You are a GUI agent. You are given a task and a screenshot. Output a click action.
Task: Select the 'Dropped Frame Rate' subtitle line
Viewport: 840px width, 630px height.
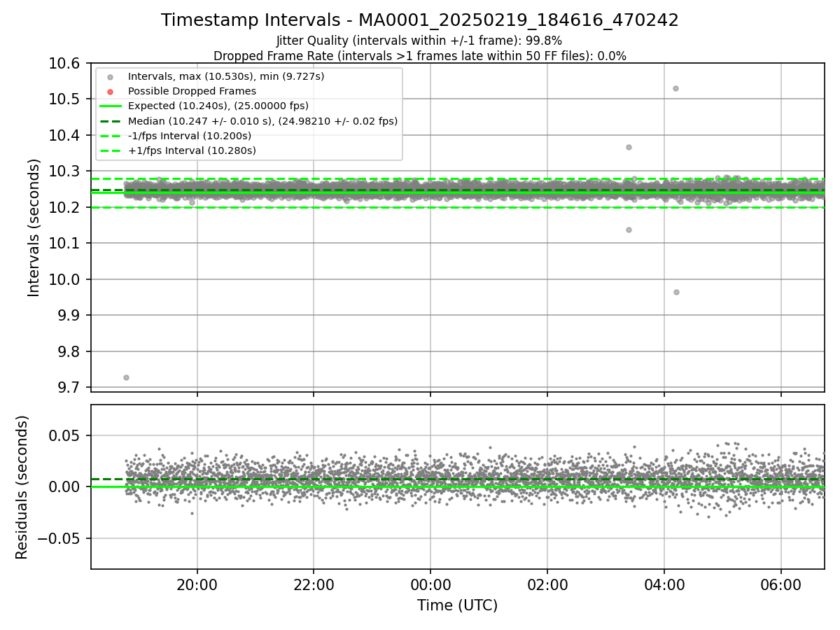(420, 56)
